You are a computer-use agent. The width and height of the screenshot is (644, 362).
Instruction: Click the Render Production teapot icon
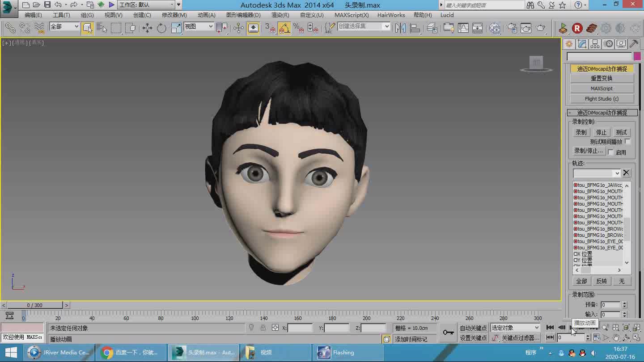click(541, 28)
